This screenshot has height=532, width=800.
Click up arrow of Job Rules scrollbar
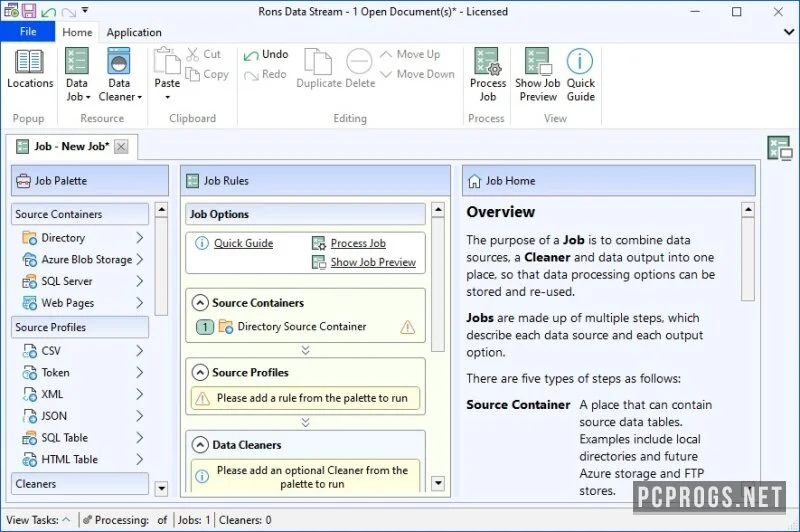coord(438,209)
